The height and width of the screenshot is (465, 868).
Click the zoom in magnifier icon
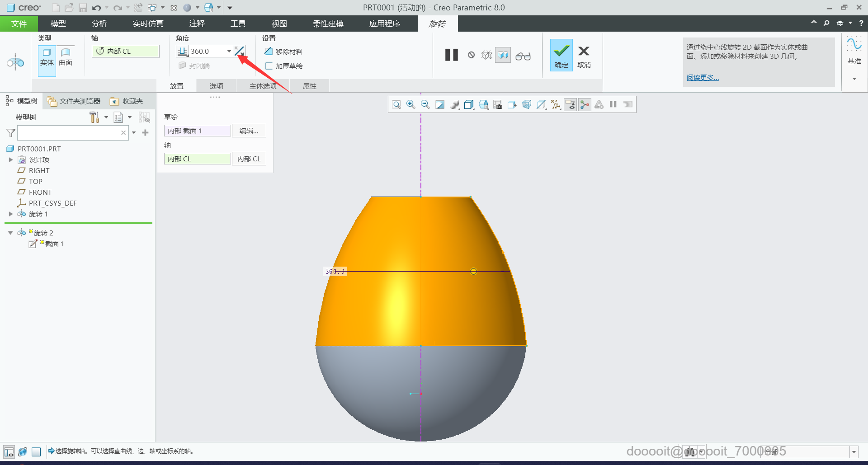point(410,105)
